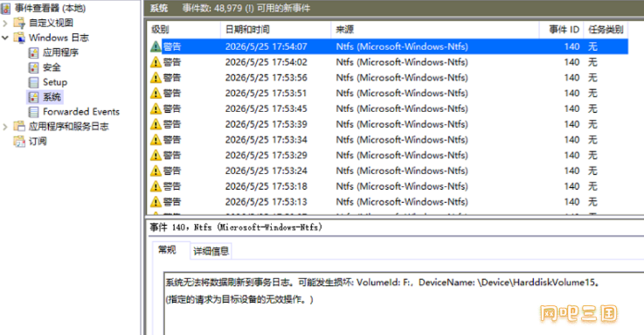Click the 安全 log icon
This screenshot has height=335, width=644.
34,67
